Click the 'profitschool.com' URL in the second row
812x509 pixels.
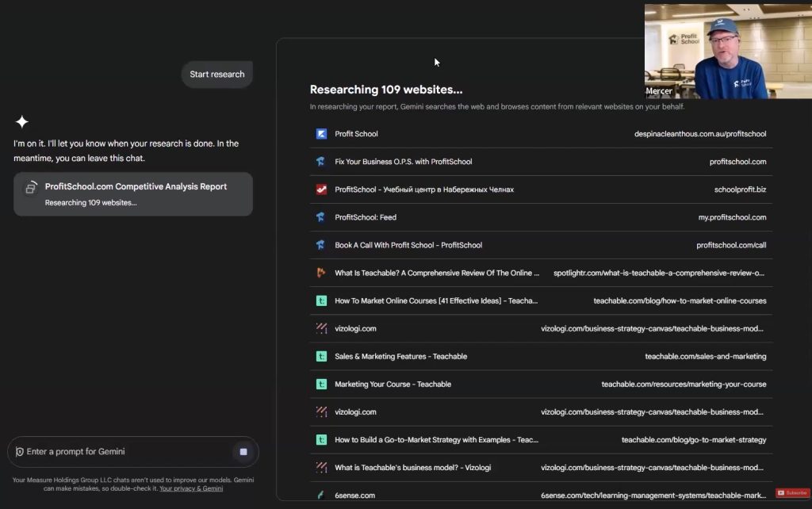738,162
